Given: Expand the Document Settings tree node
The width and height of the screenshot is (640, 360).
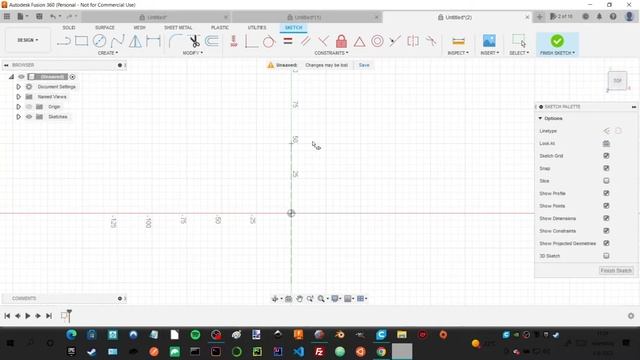Looking at the screenshot, I should point(18,87).
